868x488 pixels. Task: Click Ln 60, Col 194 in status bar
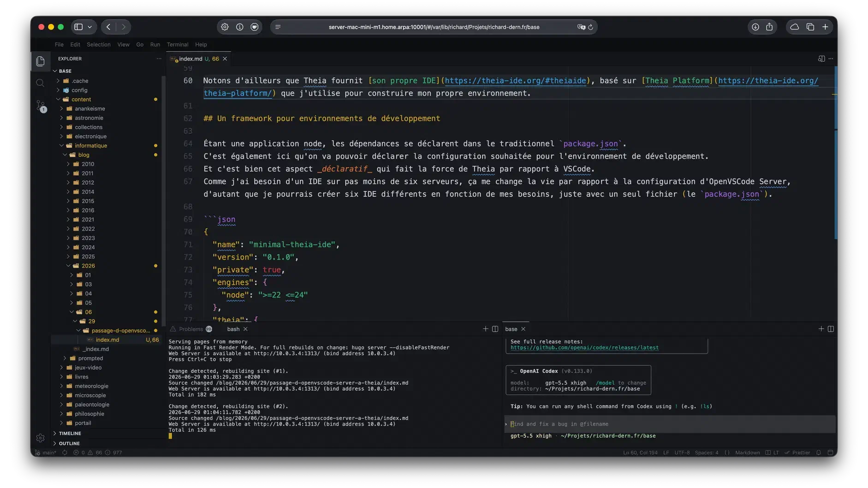(x=640, y=452)
